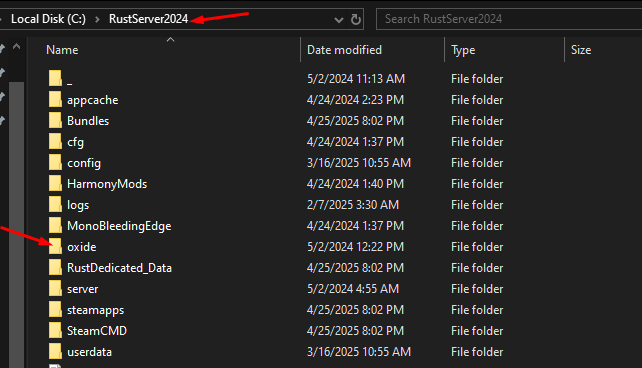
Task: Click date 4/24/2024 1:40 PM
Action: [355, 184]
